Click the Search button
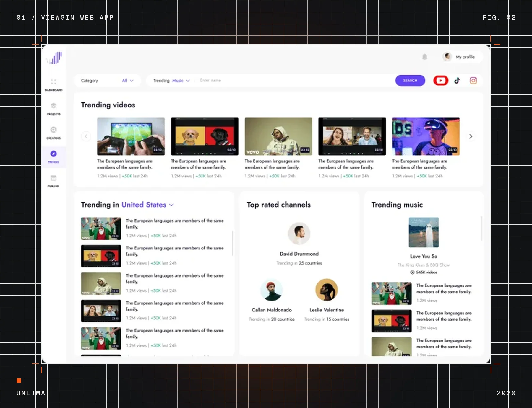Image resolution: width=532 pixels, height=408 pixels. (x=410, y=80)
